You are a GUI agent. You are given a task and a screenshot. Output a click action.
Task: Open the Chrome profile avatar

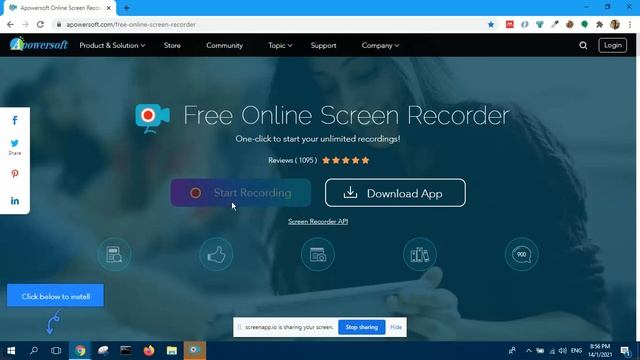615,24
